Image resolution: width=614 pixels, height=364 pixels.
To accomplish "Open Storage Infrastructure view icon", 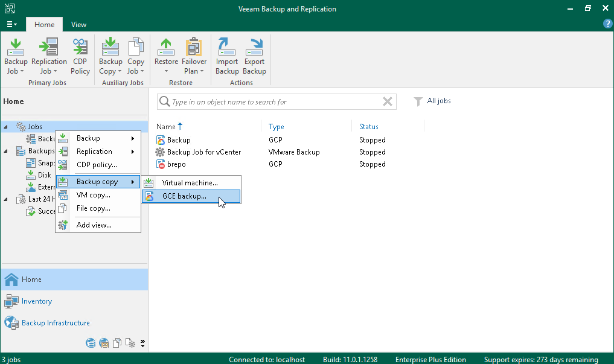I will point(91,343).
